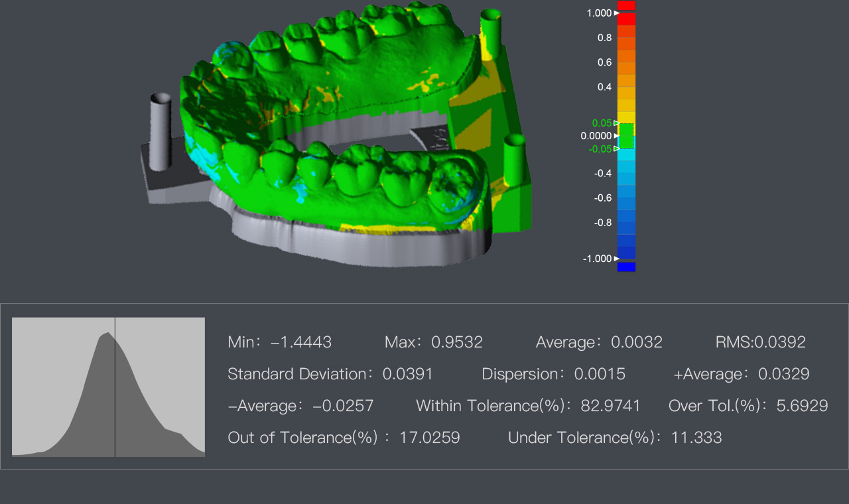Select the Over Tol.(%) value 5.6929

coord(803,406)
